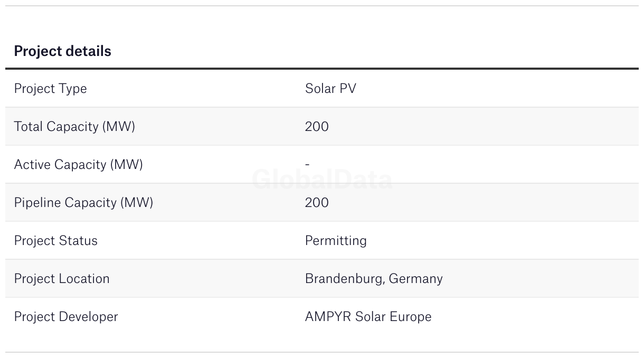Click the dash value for Active Capacity

tap(307, 165)
